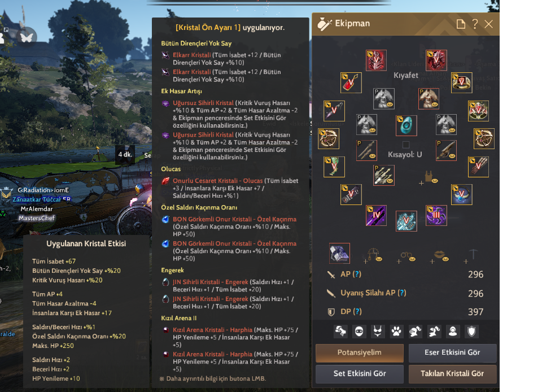542x392 pixels.
Task: Click the helmet equipment slot icon
Action: [x=376, y=60]
